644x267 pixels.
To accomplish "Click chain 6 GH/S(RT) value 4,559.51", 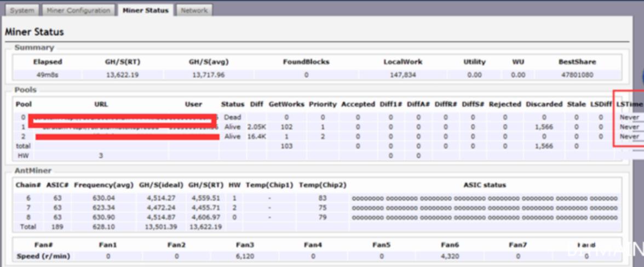I will pyautogui.click(x=205, y=198).
